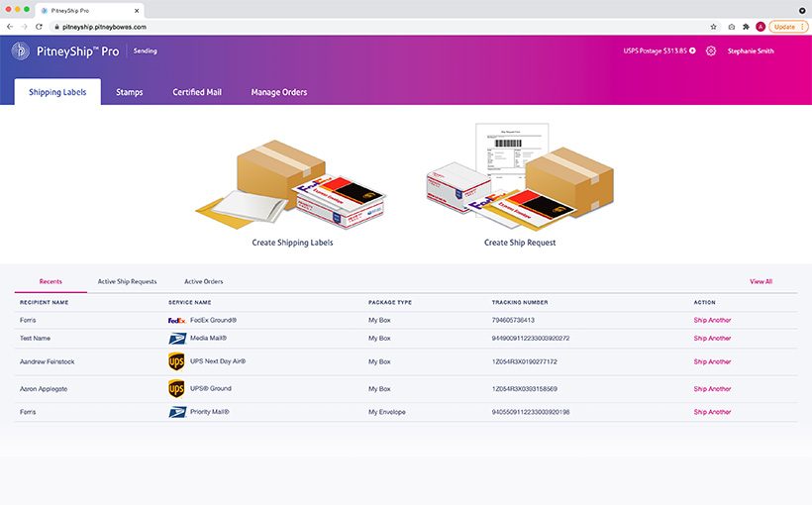The height and width of the screenshot is (505, 812).
Task: Bookmark page with the star icon
Action: [713, 27]
